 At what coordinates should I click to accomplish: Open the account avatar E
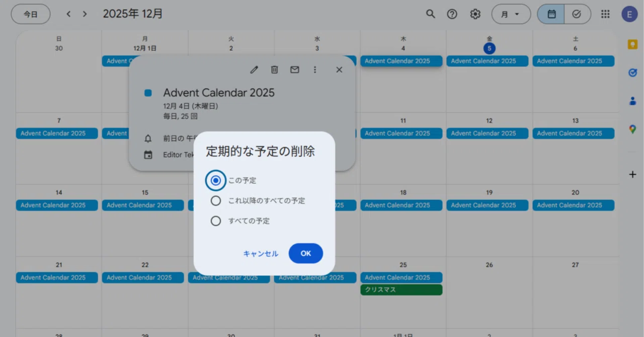click(629, 14)
